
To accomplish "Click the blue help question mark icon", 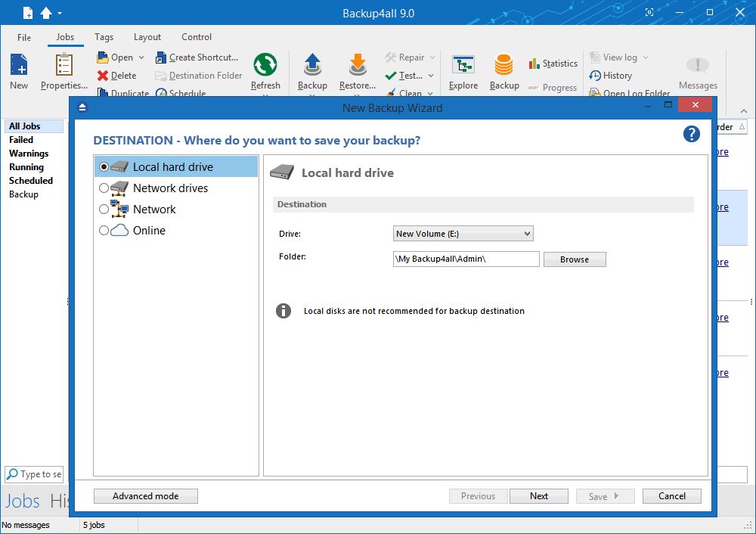I will pos(692,134).
